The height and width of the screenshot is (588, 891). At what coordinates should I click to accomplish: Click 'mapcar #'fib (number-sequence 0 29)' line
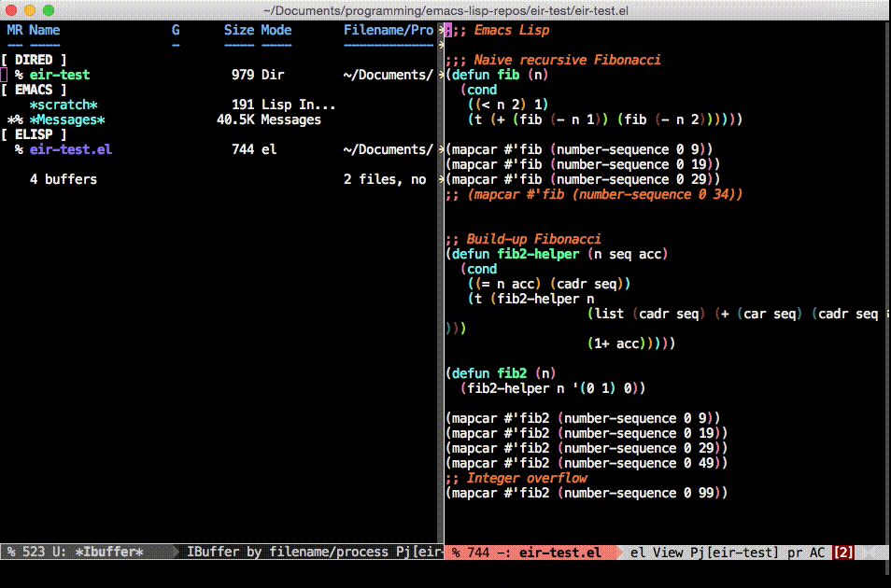(x=583, y=179)
